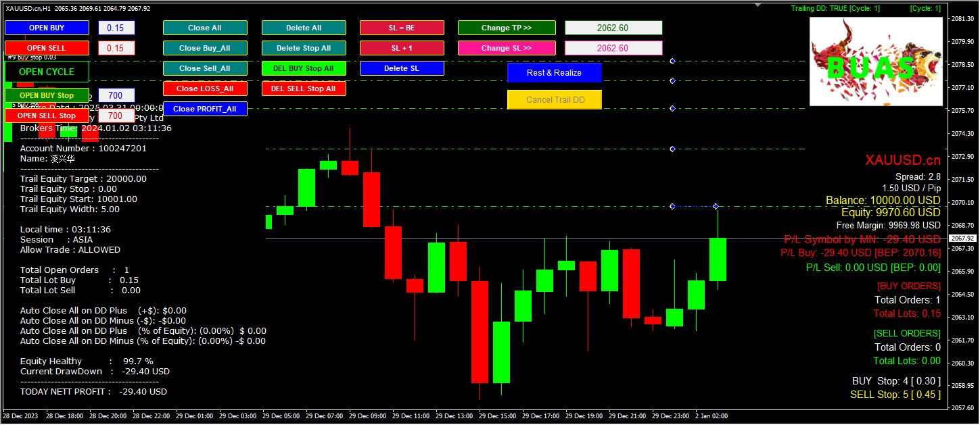This screenshot has height=425, width=980.
Task: Place order using OPEN BUY Stop
Action: click(x=47, y=95)
